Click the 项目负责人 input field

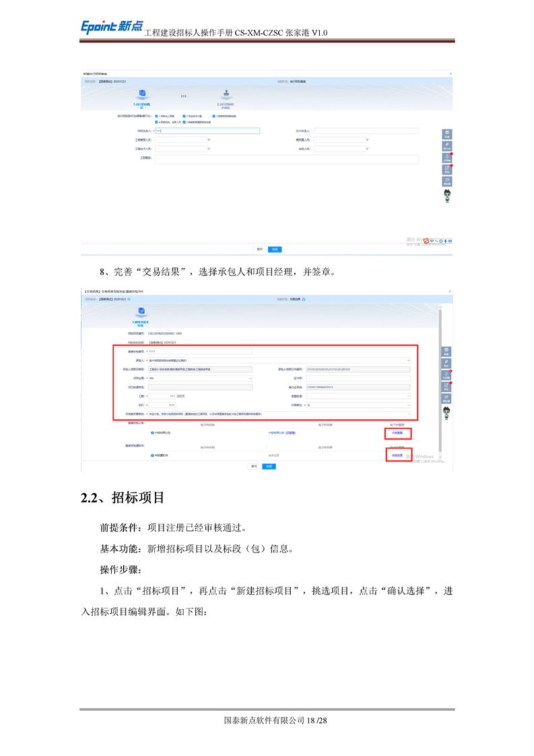coord(207,131)
